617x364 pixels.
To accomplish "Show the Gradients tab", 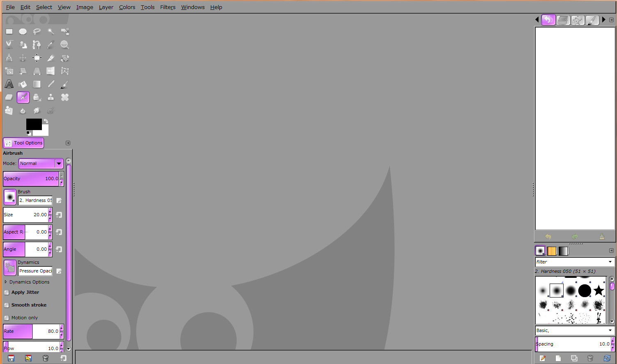I will [x=563, y=251].
